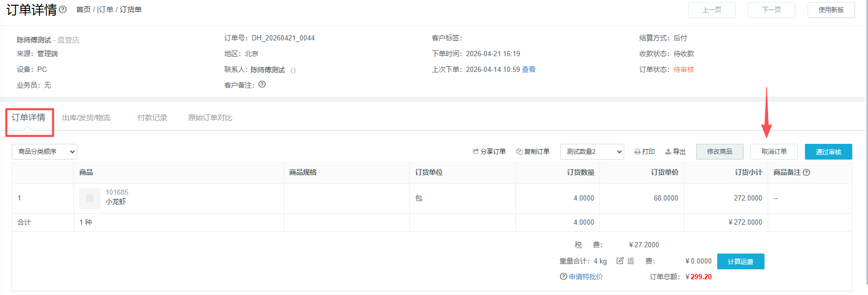Click the 订货单 breadcrumb item

coord(131,9)
